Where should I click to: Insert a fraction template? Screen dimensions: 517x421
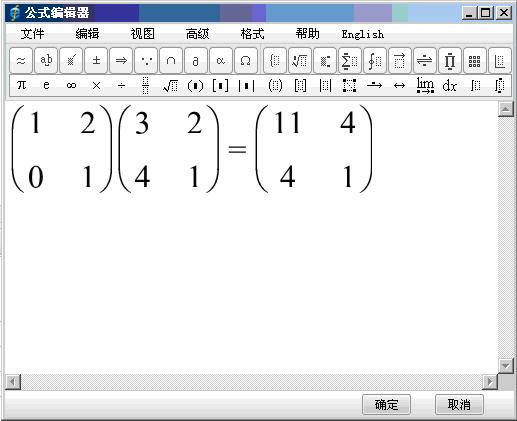point(145,86)
